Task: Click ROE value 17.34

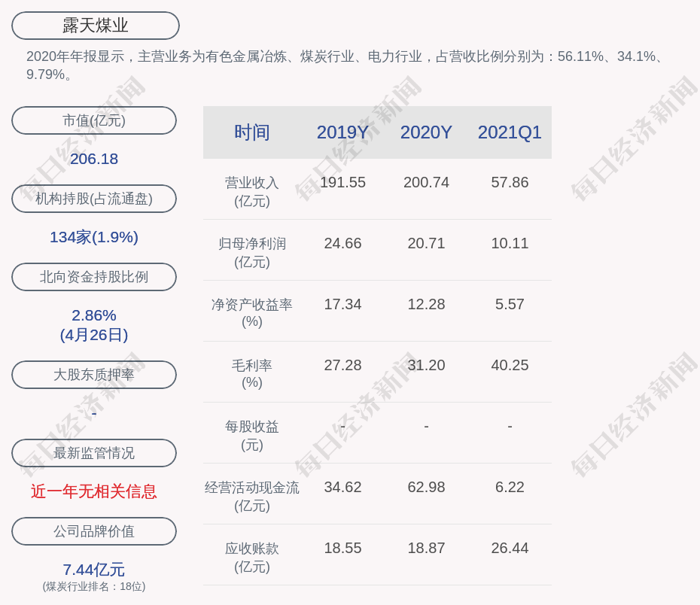Action: [x=343, y=304]
